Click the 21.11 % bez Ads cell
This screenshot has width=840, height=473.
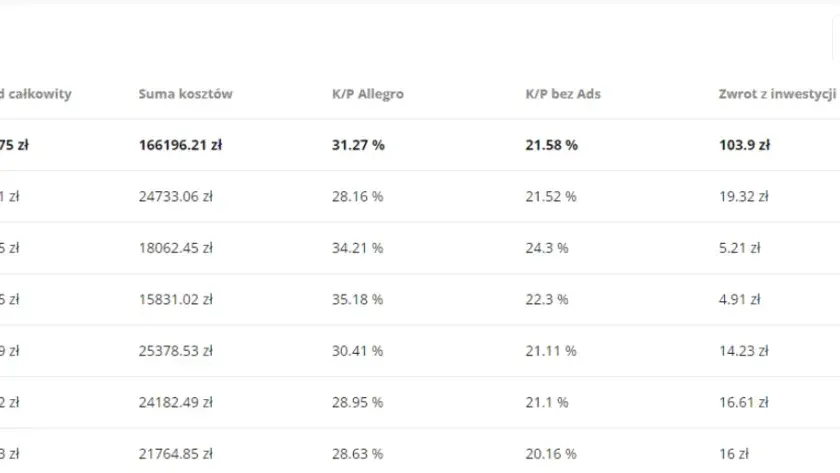pyautogui.click(x=551, y=351)
